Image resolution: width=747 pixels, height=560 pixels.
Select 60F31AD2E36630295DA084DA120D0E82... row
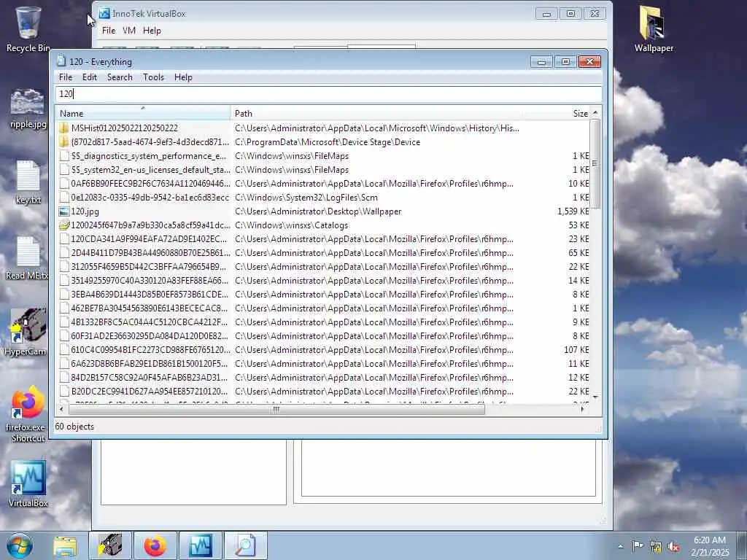323,335
